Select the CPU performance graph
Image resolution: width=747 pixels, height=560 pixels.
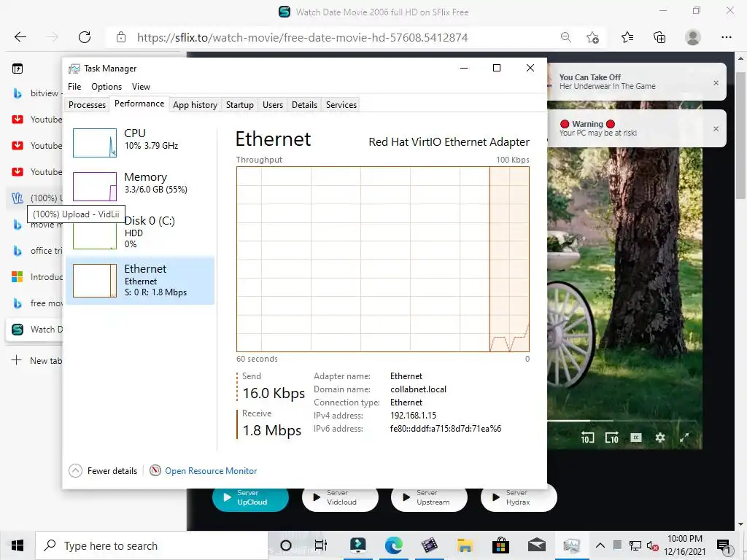click(x=94, y=143)
